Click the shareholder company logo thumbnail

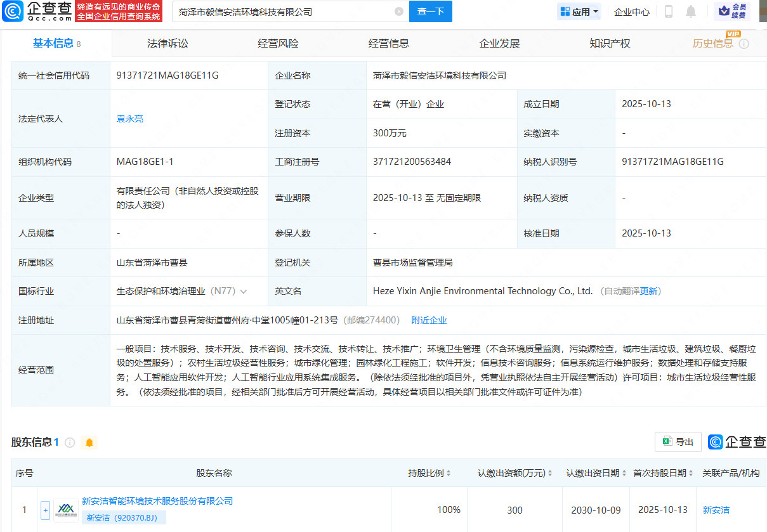tap(66, 510)
